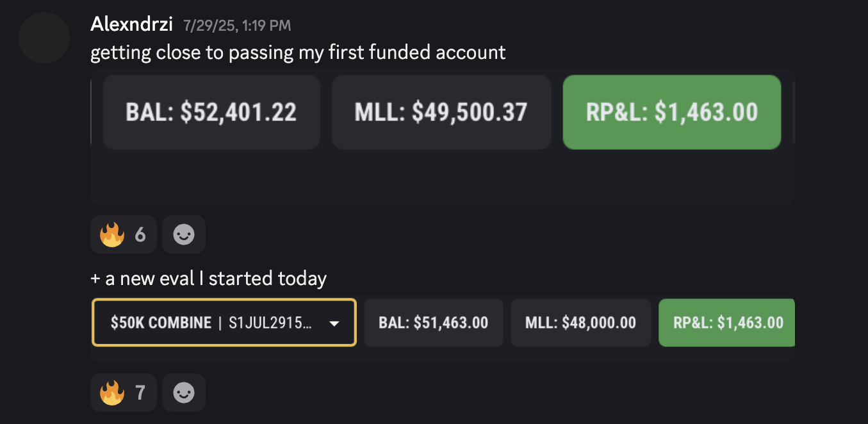868x424 pixels.
Task: Add reaction using smiley beside 6 fires
Action: tap(184, 235)
